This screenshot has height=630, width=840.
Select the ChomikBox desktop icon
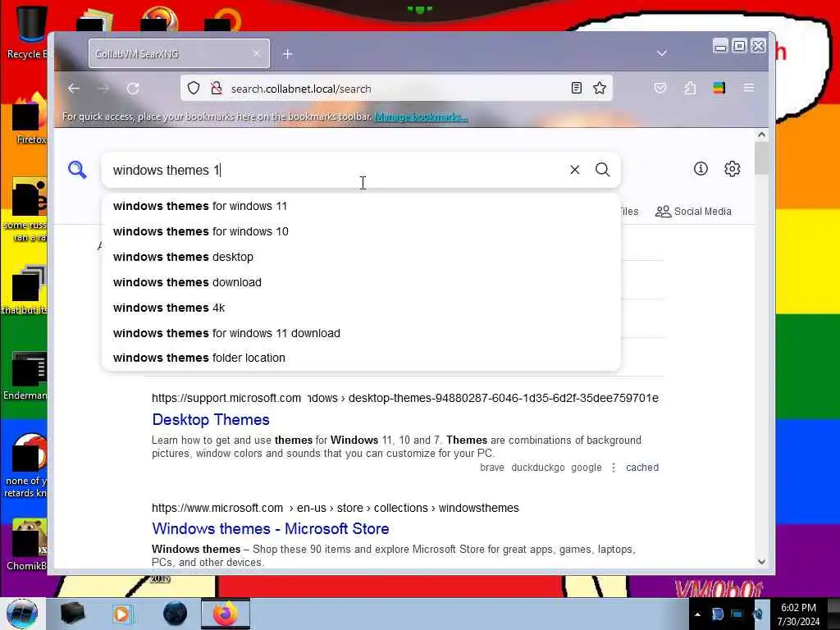click(27, 546)
